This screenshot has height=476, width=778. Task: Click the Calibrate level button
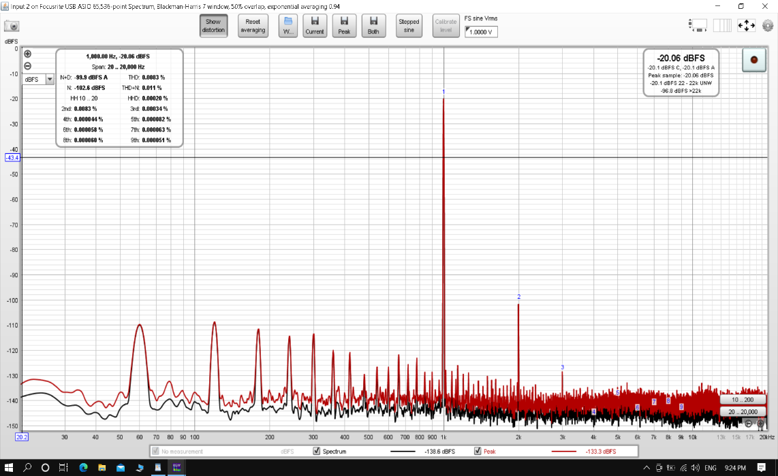[x=446, y=26]
